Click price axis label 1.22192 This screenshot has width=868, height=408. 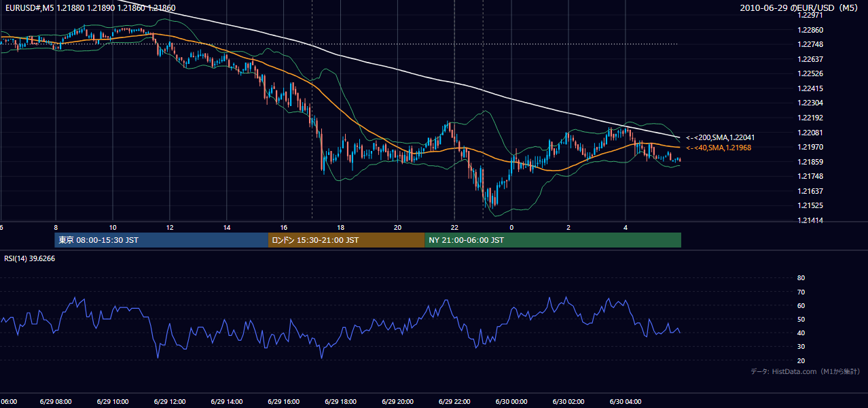811,118
